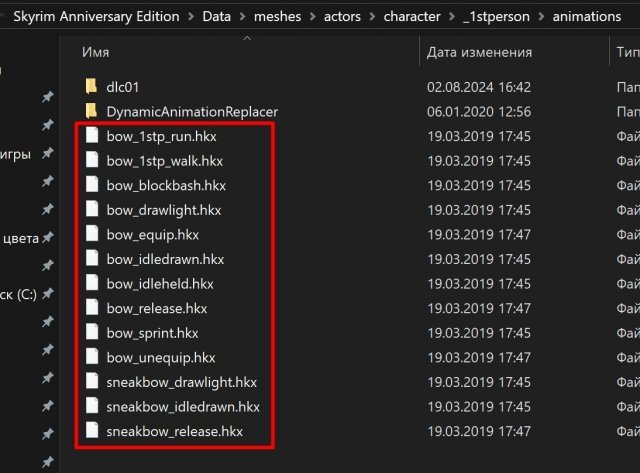Click the bow_drawlight.hkx file icon
The height and width of the screenshot is (473, 640).
[x=92, y=209]
